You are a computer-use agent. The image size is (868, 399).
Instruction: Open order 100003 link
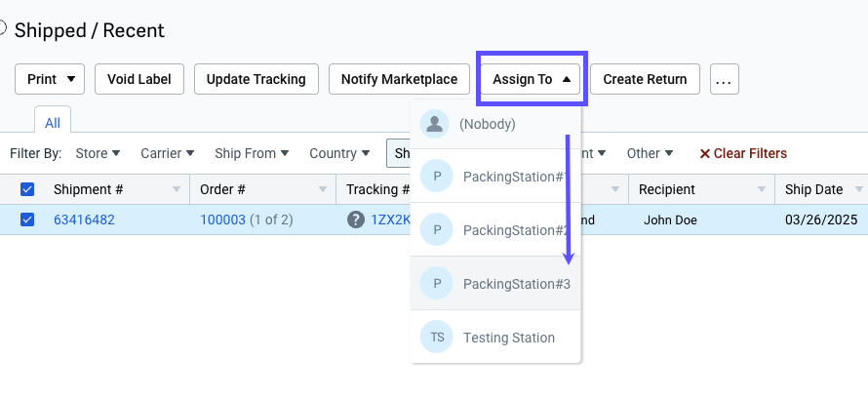coord(222,219)
